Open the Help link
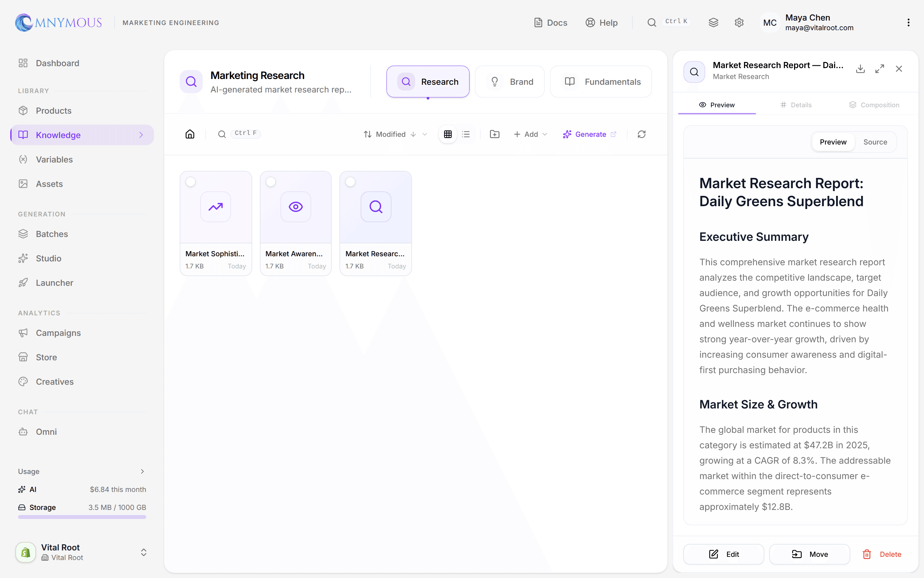 (x=602, y=22)
